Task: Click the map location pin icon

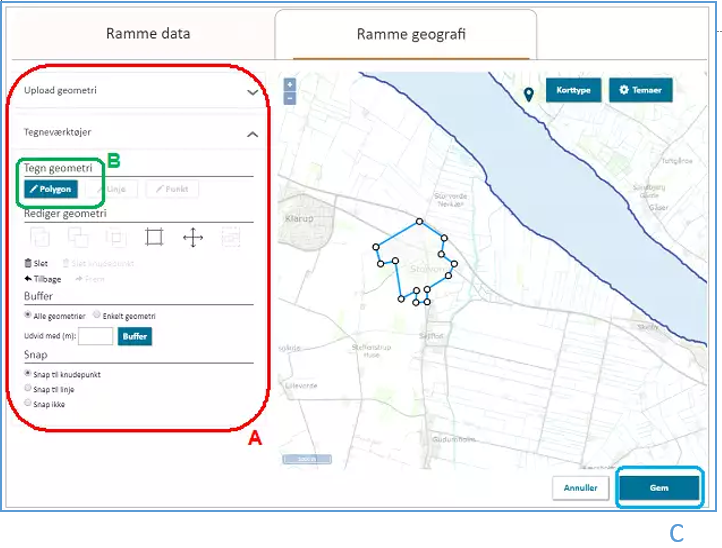Action: coord(528,94)
